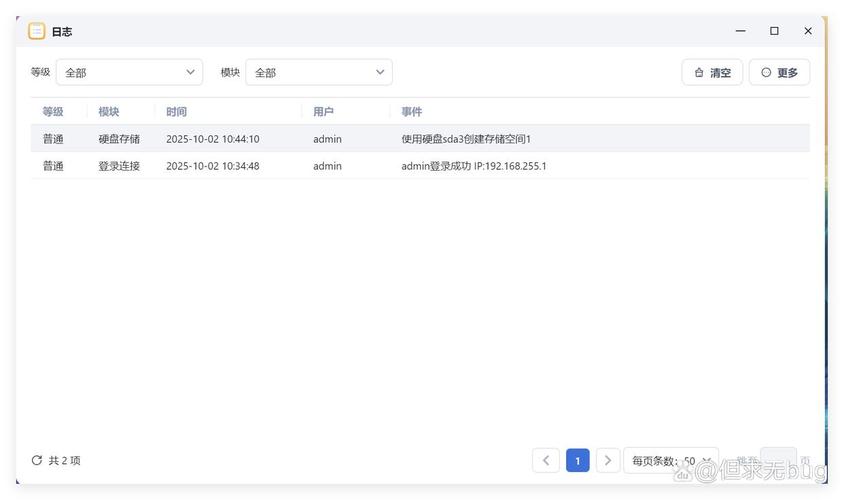
Task: Select the 硬盘存储 log row
Action: coord(420,139)
